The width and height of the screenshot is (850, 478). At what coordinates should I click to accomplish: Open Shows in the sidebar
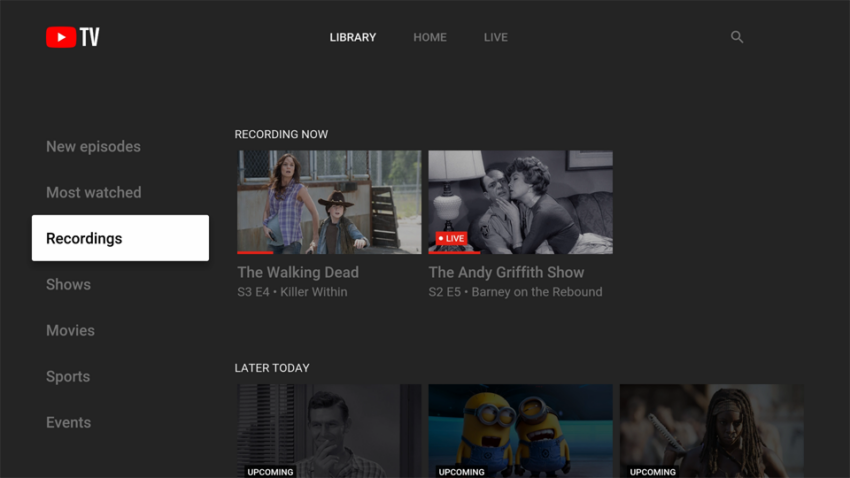tap(68, 284)
